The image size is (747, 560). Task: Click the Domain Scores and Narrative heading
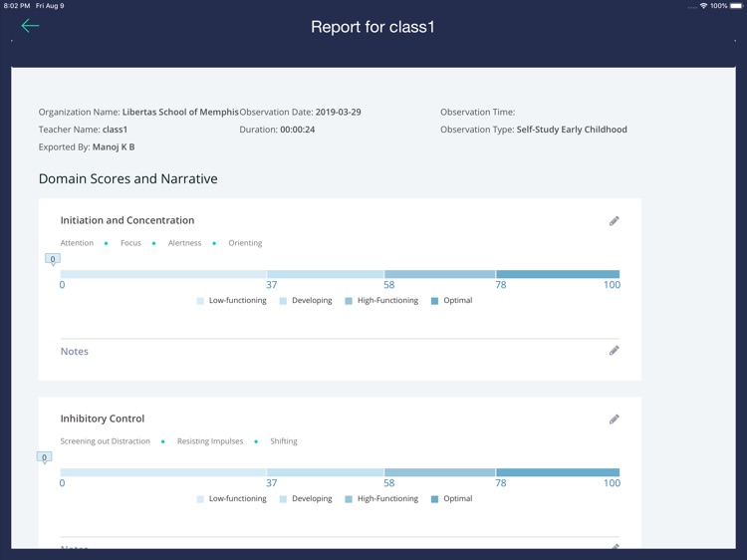click(128, 178)
